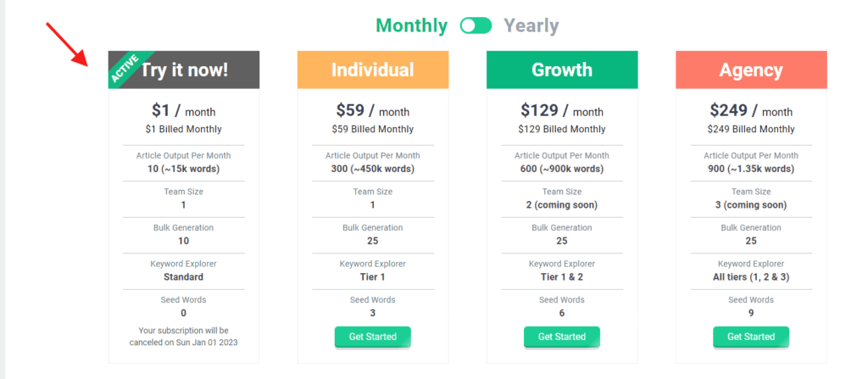
Task: Select the Monthly billing label
Action: point(411,25)
